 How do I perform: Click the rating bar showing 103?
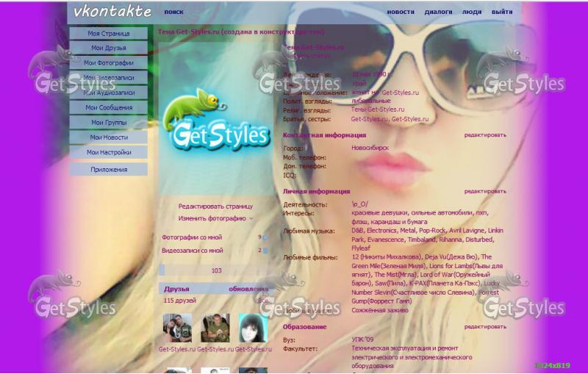tap(216, 270)
